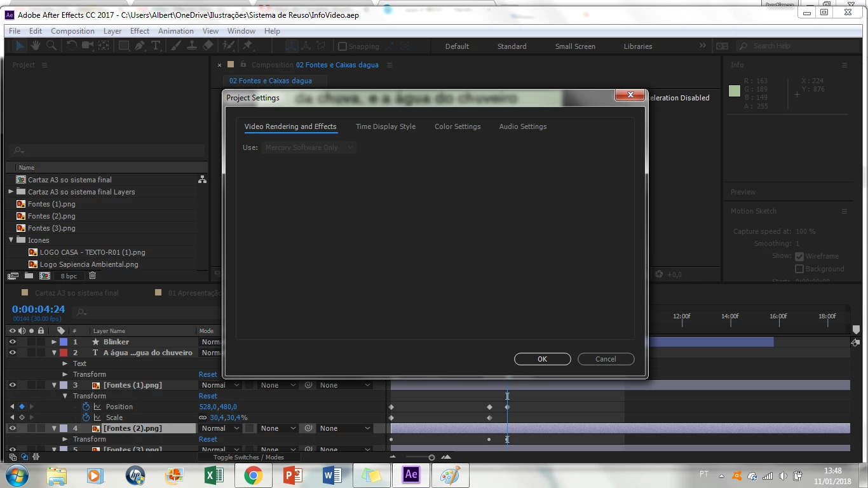The width and height of the screenshot is (868, 488).
Task: Toggle the Scale keyframe diamond
Action: tap(22, 417)
